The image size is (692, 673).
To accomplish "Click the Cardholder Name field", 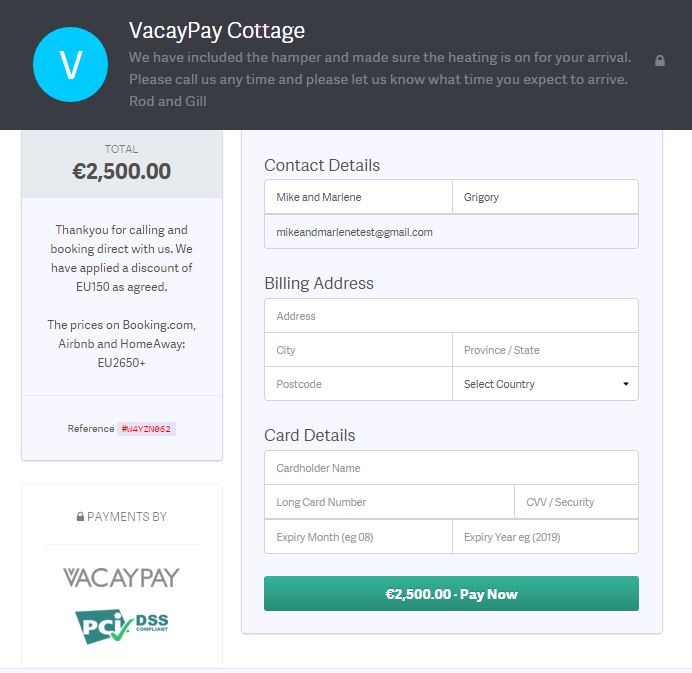I will tap(451, 468).
